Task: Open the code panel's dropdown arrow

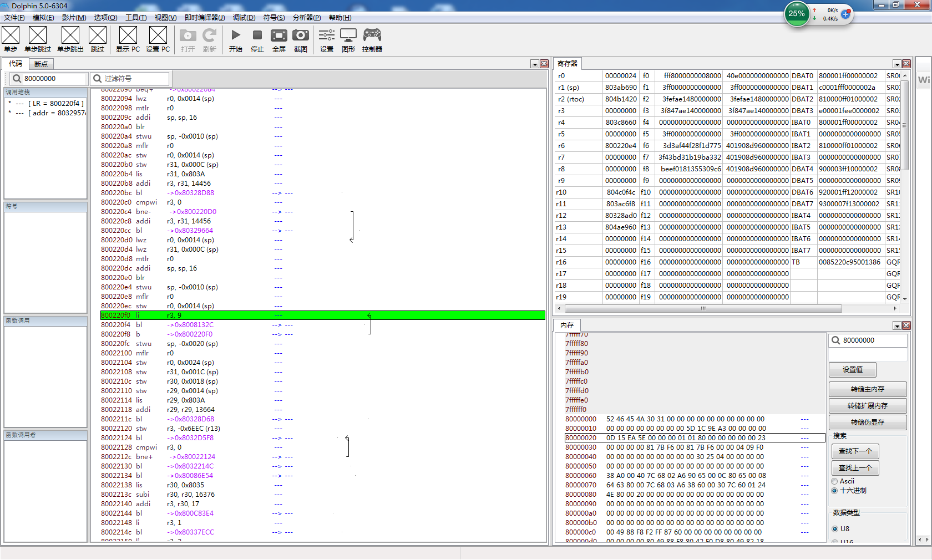Action: coord(535,64)
